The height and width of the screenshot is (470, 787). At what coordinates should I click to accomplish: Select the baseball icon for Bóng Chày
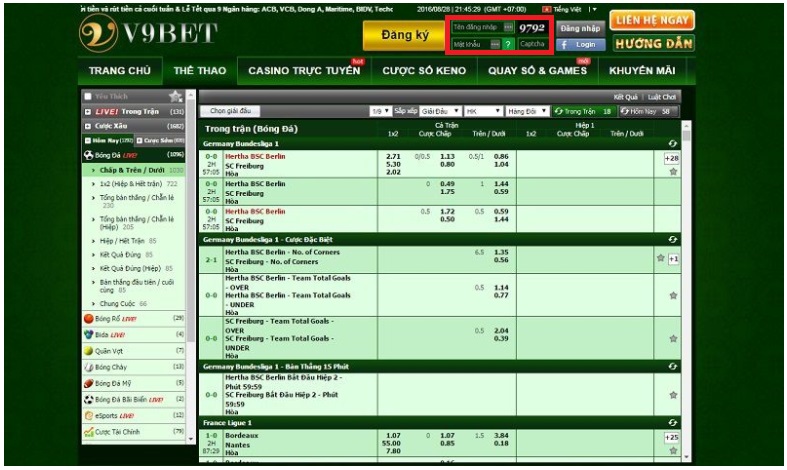(x=89, y=367)
